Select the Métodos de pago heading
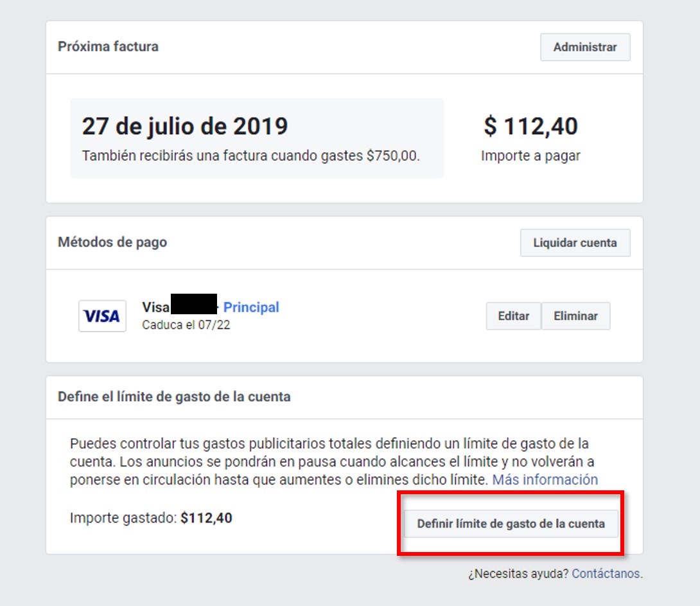The height and width of the screenshot is (606, 700). click(x=112, y=242)
